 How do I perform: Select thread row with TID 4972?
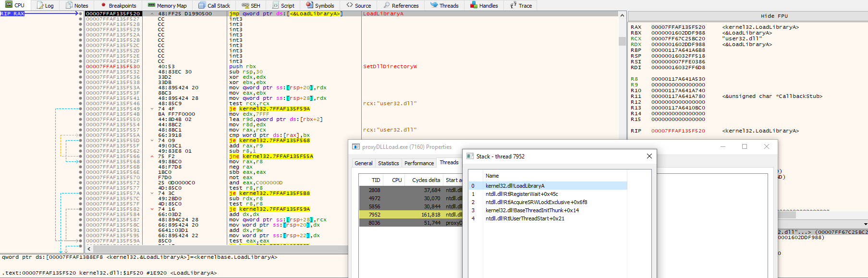coord(411,198)
